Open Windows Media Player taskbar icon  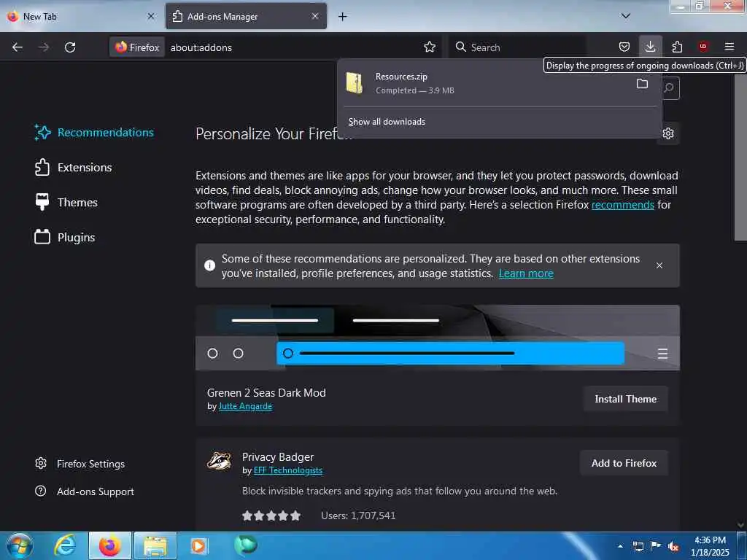[x=198, y=545]
